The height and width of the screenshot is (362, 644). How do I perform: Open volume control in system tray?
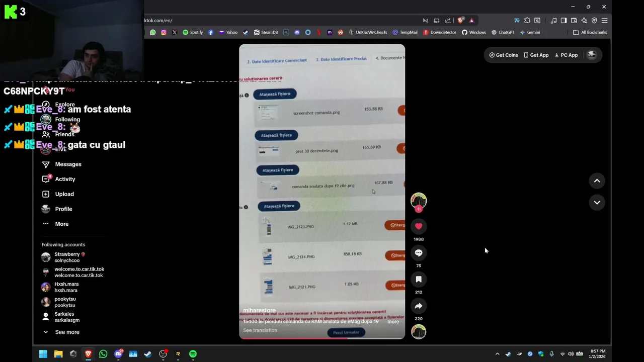pos(571,354)
